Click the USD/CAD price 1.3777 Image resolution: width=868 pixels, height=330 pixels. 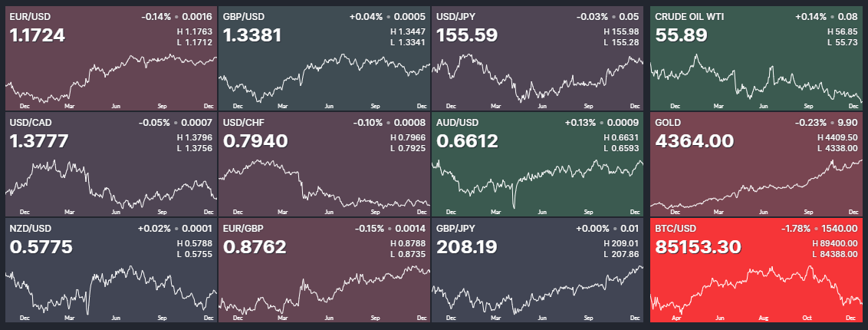click(x=38, y=141)
